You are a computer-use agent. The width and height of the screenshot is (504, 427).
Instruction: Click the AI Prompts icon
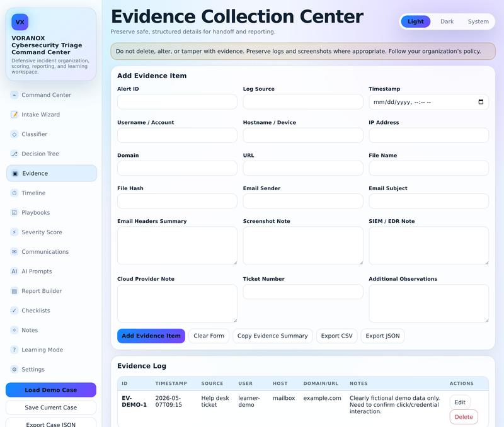pyautogui.click(x=14, y=271)
